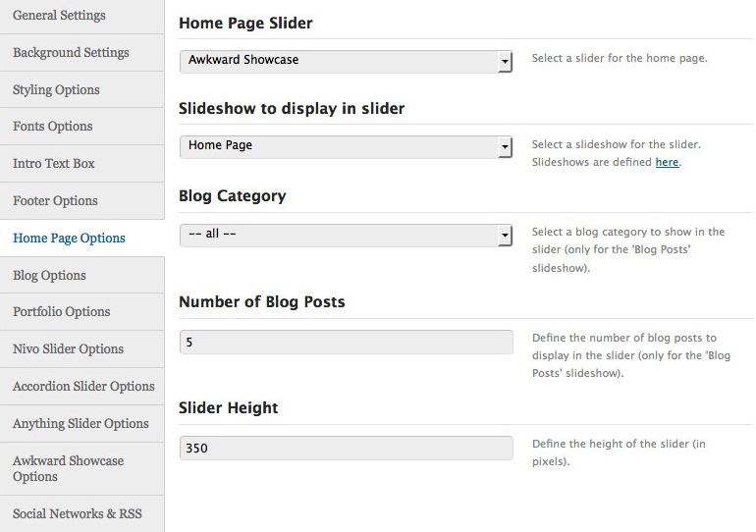Click the Slider Height input field
756x532 pixels.
tap(347, 448)
